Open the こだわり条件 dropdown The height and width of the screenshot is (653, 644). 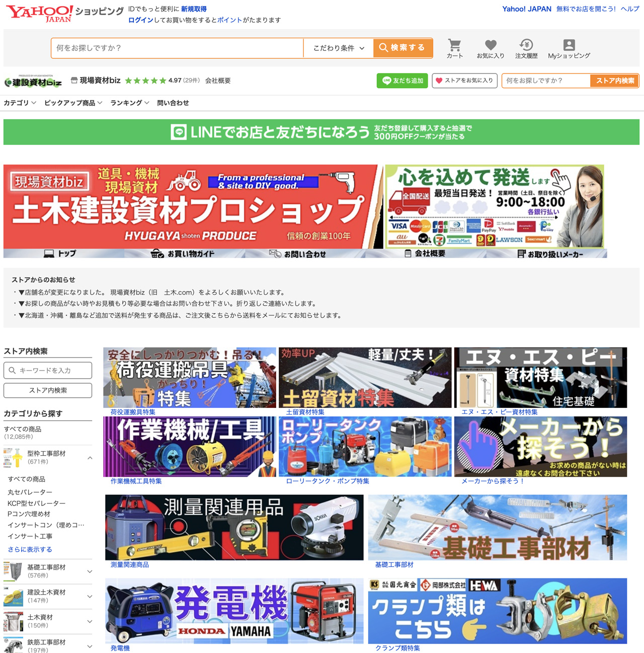[339, 48]
